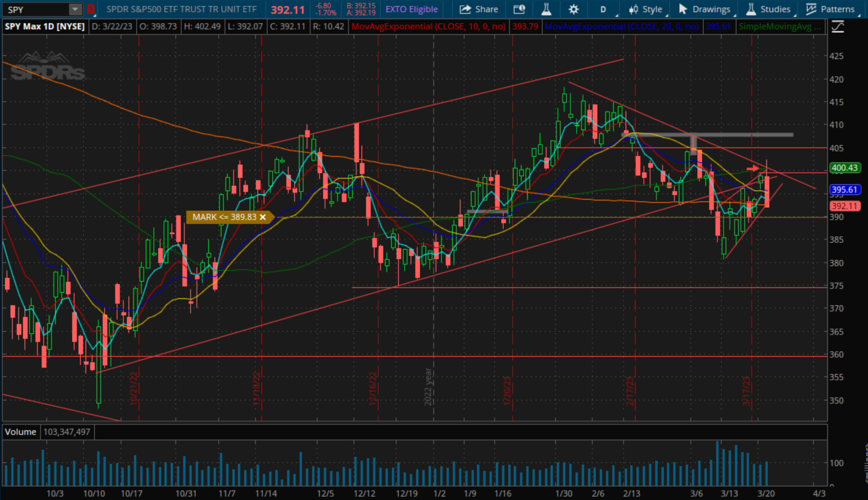Click the 100 label on the volume axis
The image size is (868, 500).
[837, 463]
